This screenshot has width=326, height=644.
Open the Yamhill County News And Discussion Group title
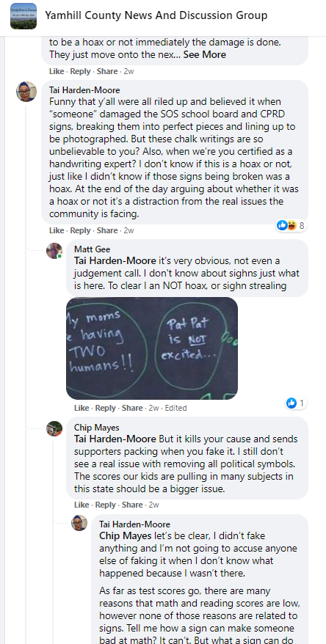(156, 15)
